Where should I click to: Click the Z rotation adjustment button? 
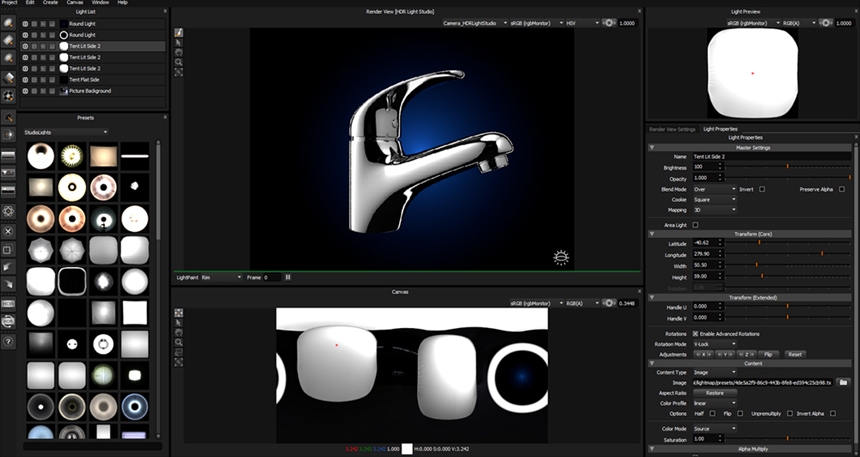click(746, 354)
